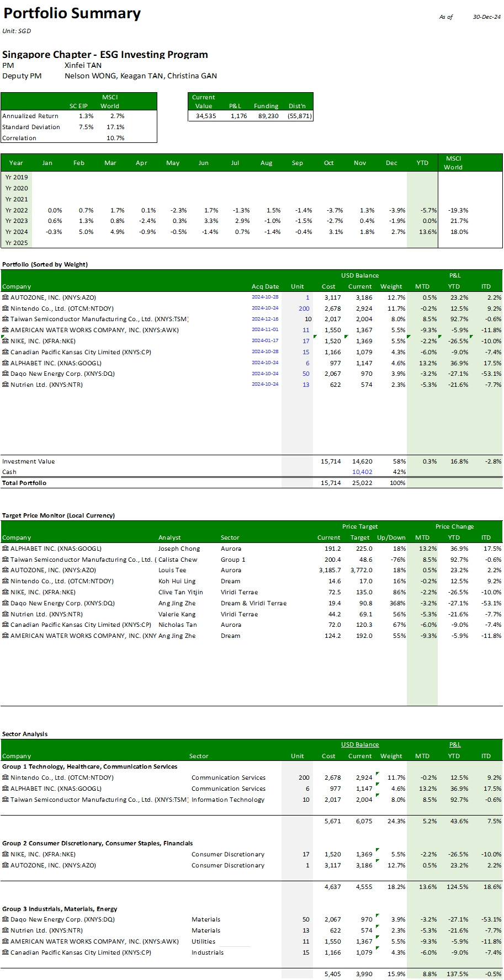The image size is (504, 980).
Task: Select the Cash balance 10,402
Action: tap(362, 472)
